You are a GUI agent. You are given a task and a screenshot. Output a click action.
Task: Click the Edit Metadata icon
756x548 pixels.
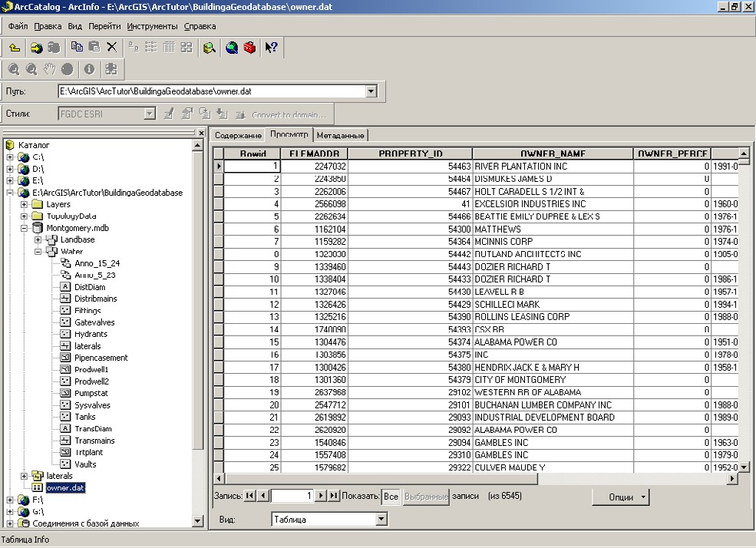pyautogui.click(x=169, y=114)
